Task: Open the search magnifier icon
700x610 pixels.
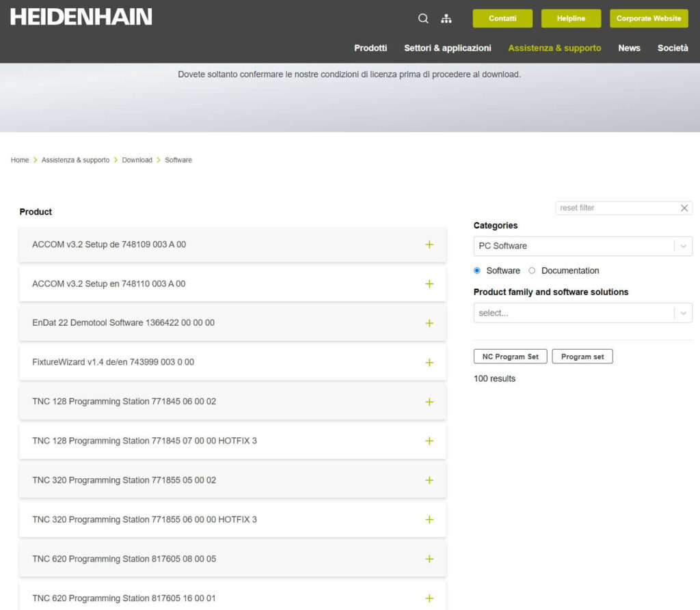Action: pyautogui.click(x=422, y=18)
